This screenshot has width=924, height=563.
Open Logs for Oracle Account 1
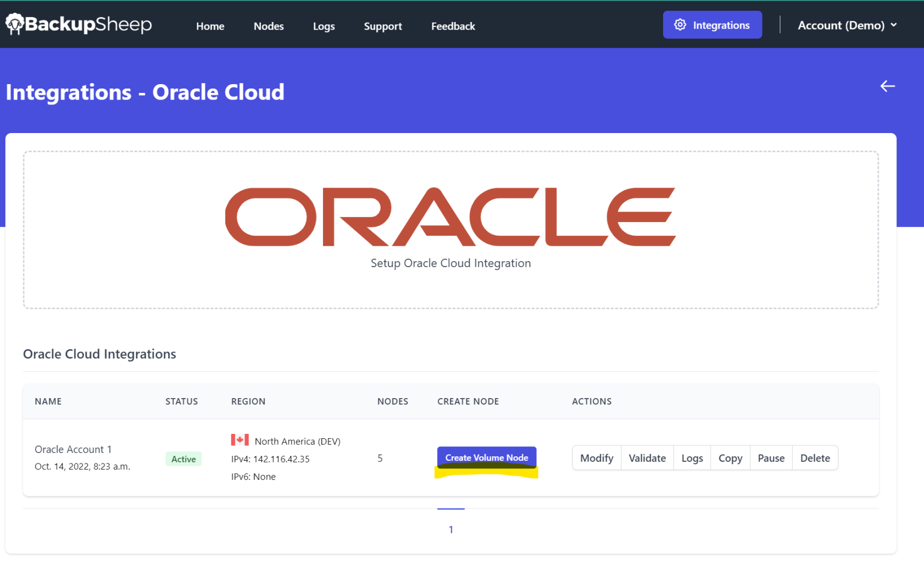[x=692, y=458]
